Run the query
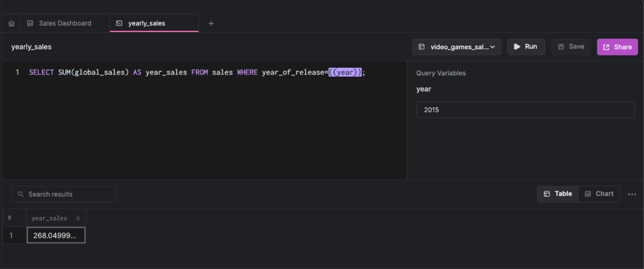644x269 pixels. [526, 47]
